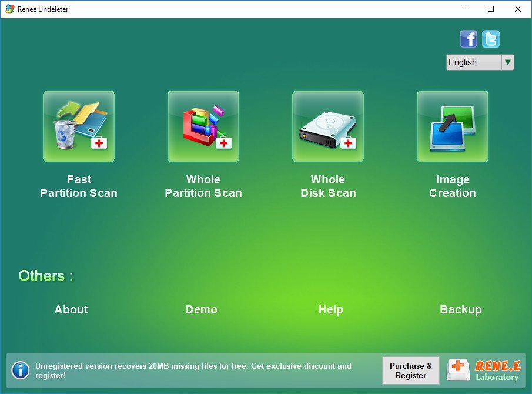Minimize the Renee Undeleter window
Viewport: 532px width, 394px height.
tap(464, 9)
